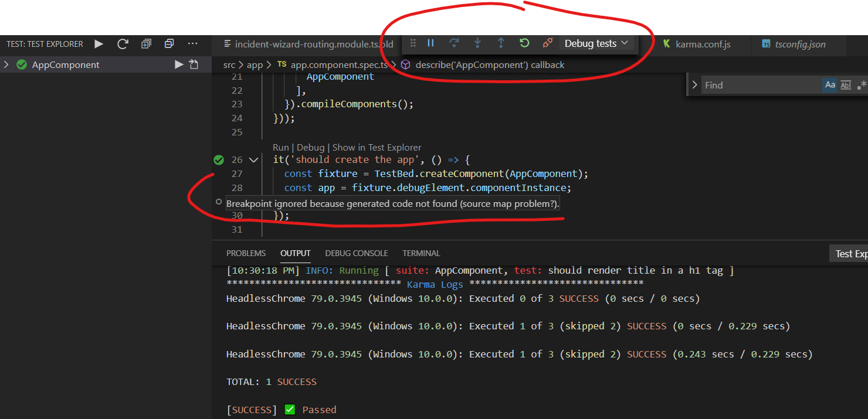The height and width of the screenshot is (419, 868).
Task: Click the Karma Logs header line
Action: 435,284
